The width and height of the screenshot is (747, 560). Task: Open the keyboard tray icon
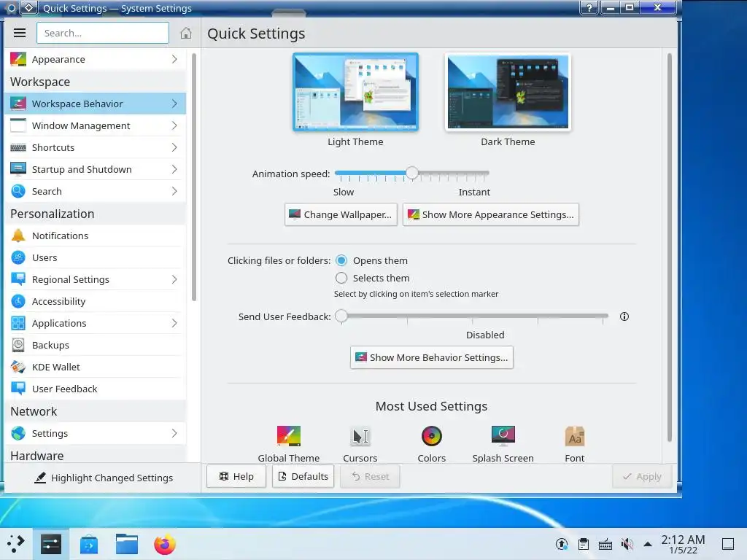point(605,544)
